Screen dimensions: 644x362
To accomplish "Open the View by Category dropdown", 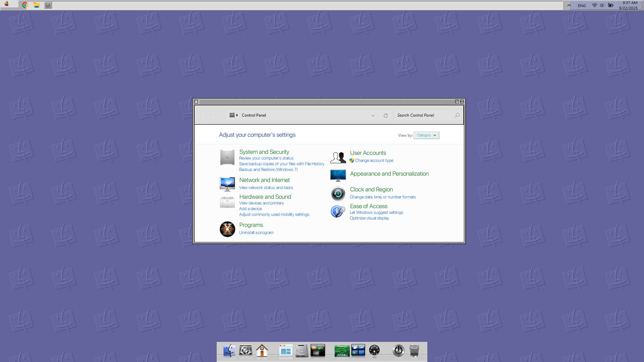I will (426, 135).
